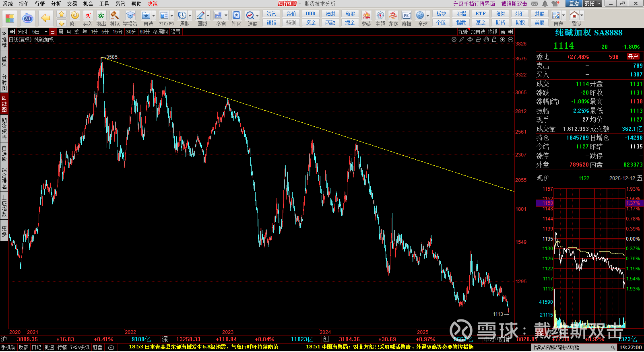
Task: Click the four-color home grid icon
Action: [x=10, y=18]
